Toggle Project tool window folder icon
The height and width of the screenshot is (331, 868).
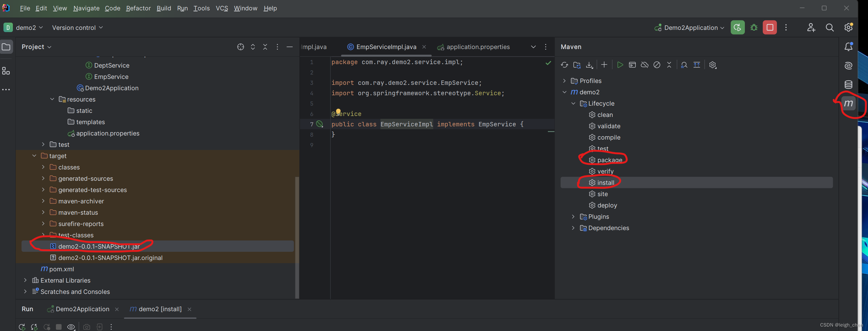6,47
